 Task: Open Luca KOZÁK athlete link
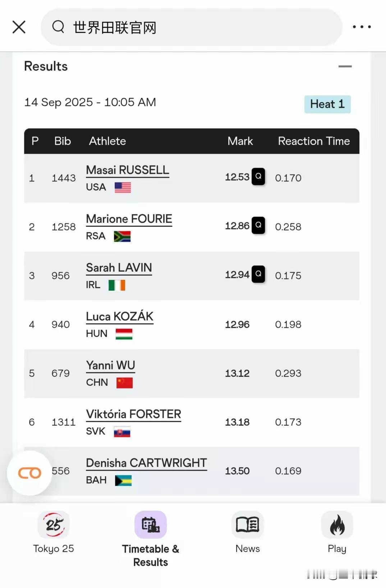click(120, 317)
